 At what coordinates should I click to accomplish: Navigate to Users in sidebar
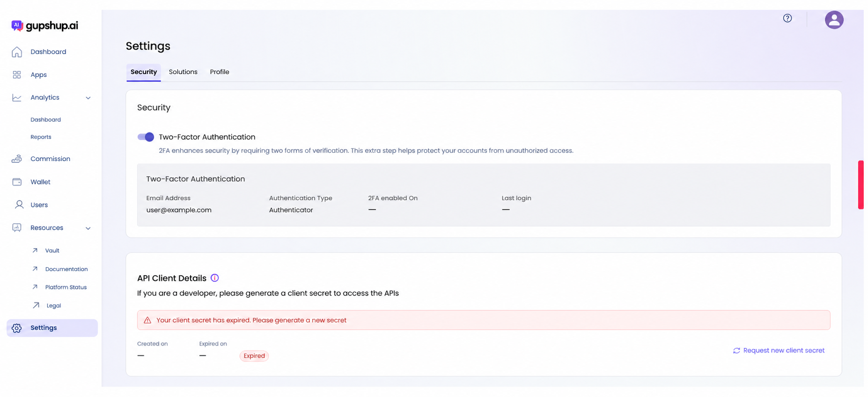[x=39, y=205]
